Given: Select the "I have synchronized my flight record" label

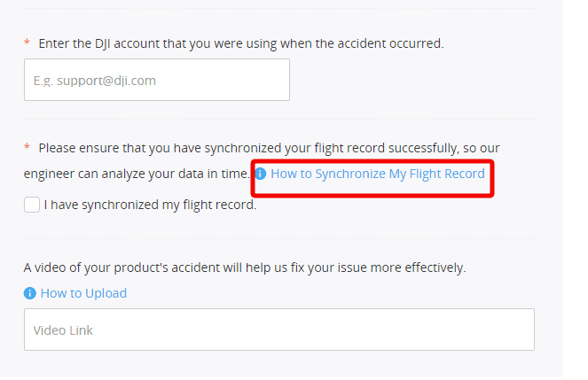Looking at the screenshot, I should click(x=150, y=205).
